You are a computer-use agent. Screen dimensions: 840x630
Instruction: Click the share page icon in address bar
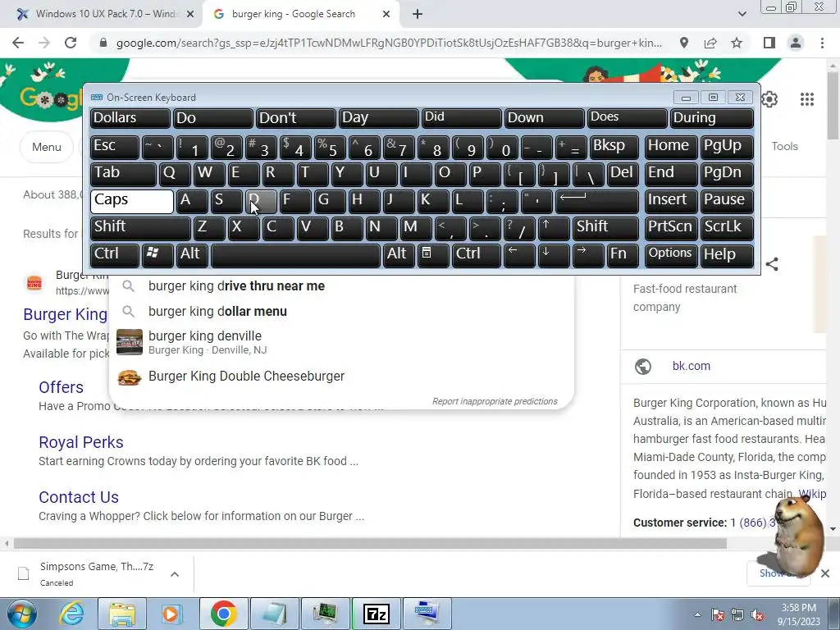pos(710,43)
